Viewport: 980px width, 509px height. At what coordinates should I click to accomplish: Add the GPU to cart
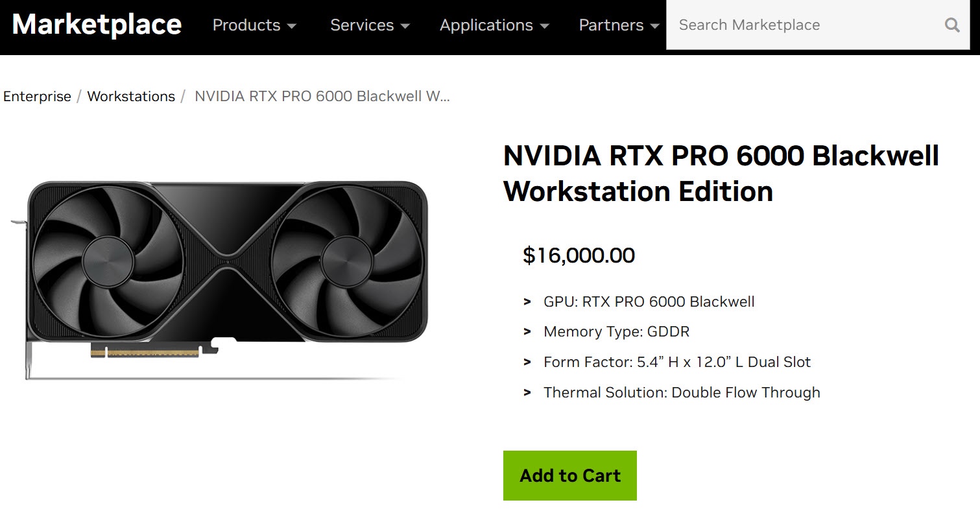[570, 475]
